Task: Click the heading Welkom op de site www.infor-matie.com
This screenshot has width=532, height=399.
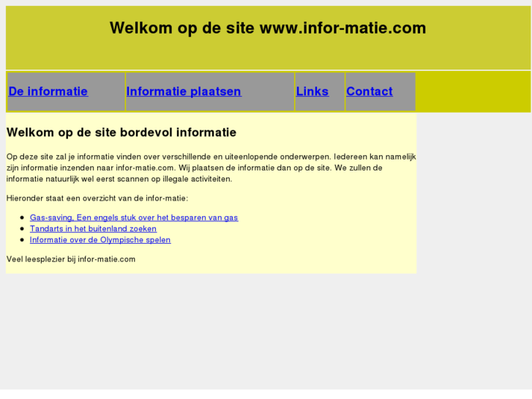Action: point(268,28)
